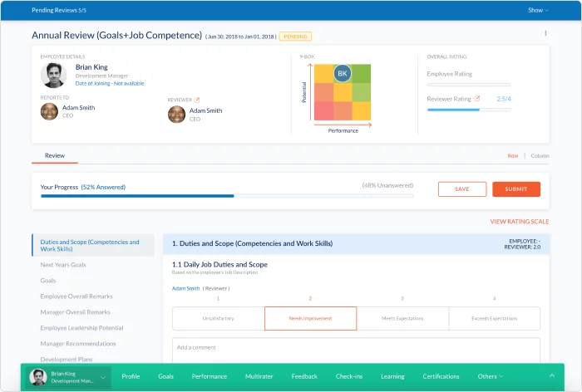Select Duties and Scope section in sidebar
Viewport: 582px width, 392px height.
93,245
